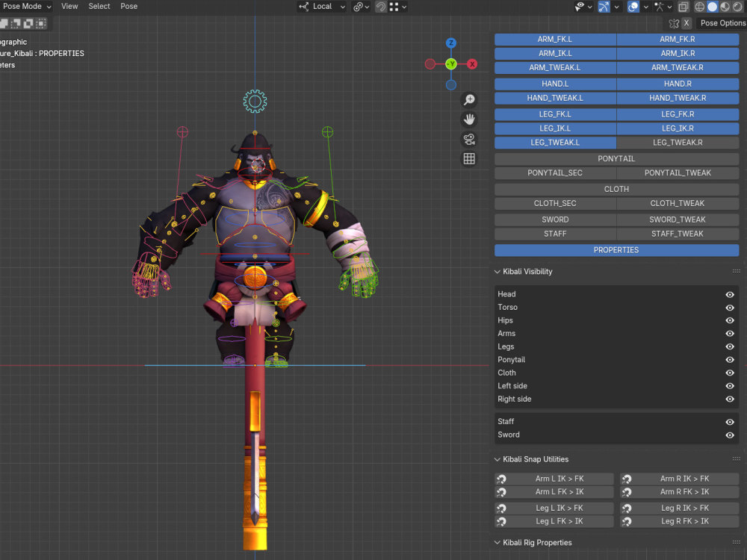Toggle the show overlays button

coord(633,7)
